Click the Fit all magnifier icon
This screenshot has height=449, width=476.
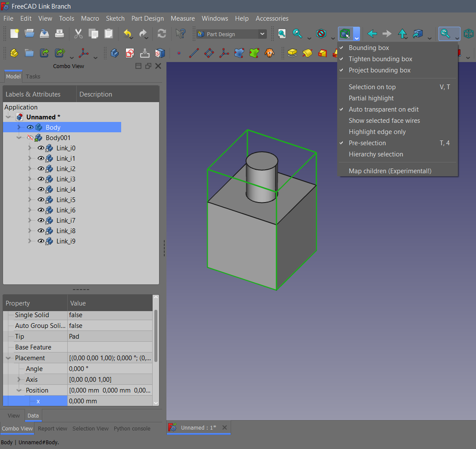(x=282, y=34)
